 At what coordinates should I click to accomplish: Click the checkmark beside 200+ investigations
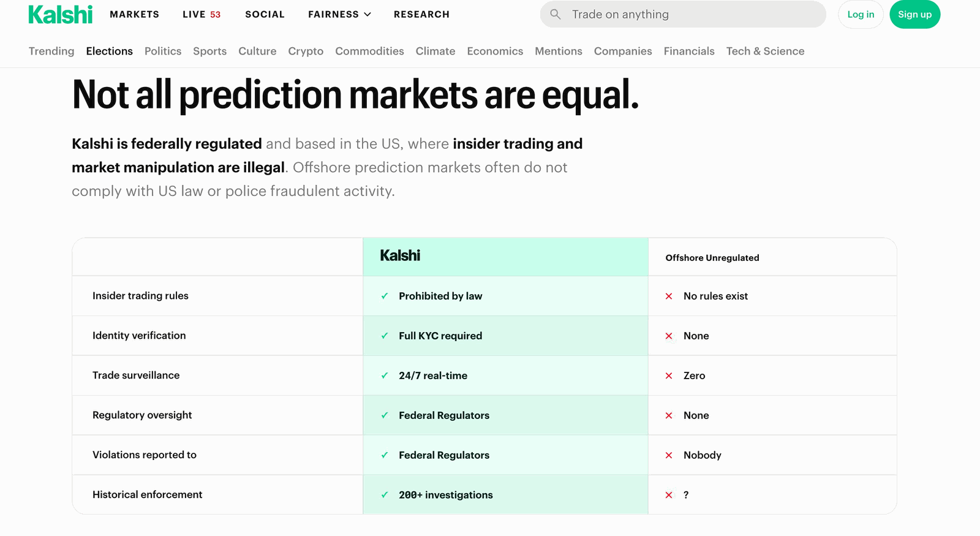(x=384, y=494)
